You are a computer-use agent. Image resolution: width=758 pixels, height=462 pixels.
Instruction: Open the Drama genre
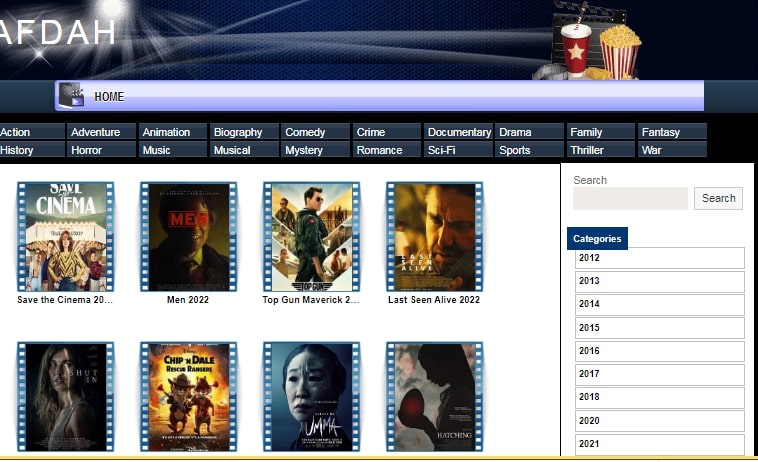[529, 132]
